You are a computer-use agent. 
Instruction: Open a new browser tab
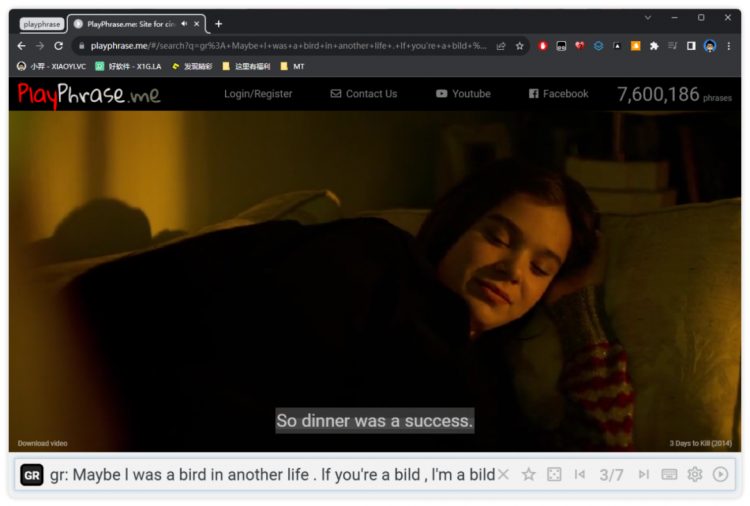click(219, 24)
